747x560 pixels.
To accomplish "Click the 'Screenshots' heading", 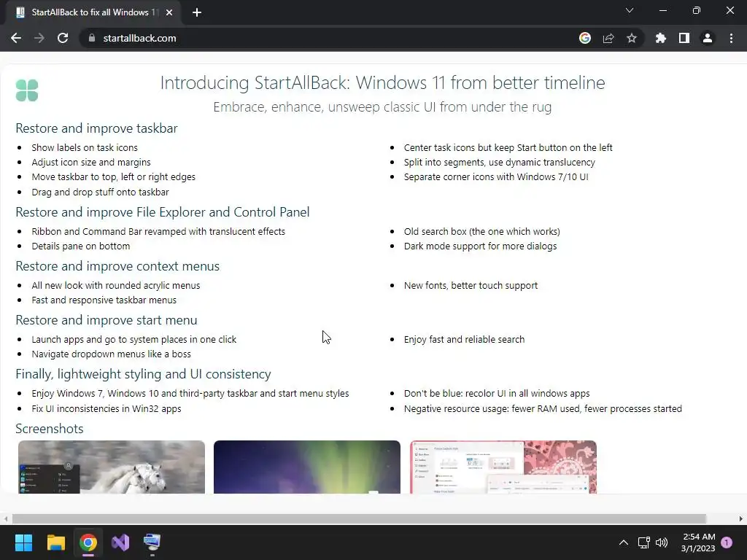I will pos(50,429).
